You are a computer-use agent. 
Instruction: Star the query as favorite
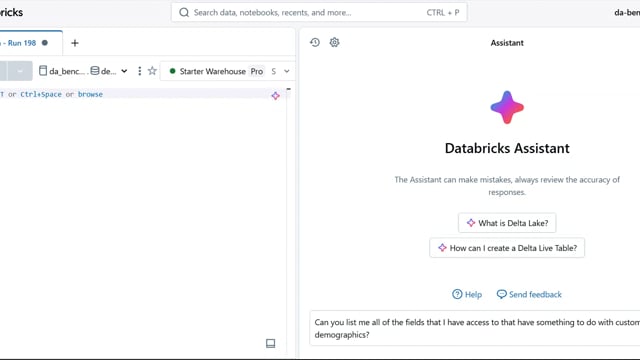point(152,71)
